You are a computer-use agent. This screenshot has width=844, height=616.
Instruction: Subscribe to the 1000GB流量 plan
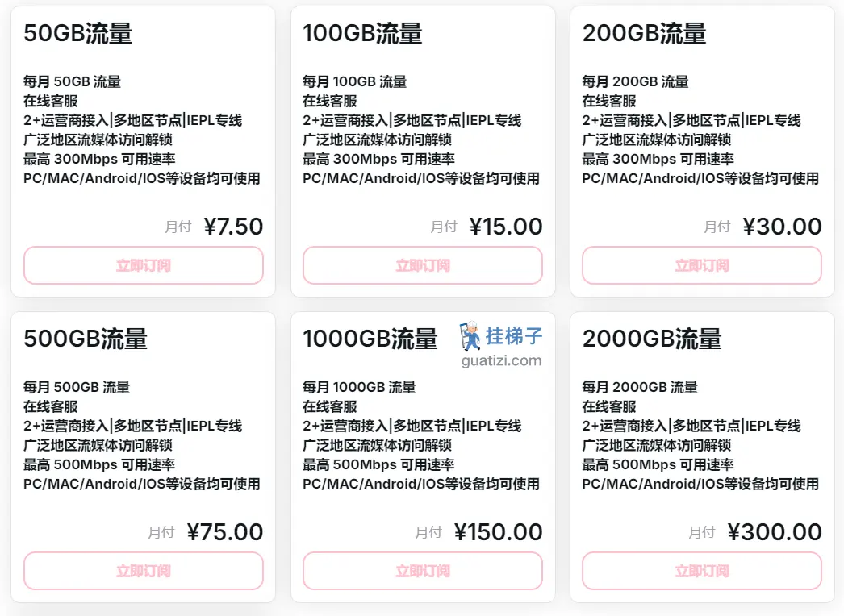tap(423, 571)
